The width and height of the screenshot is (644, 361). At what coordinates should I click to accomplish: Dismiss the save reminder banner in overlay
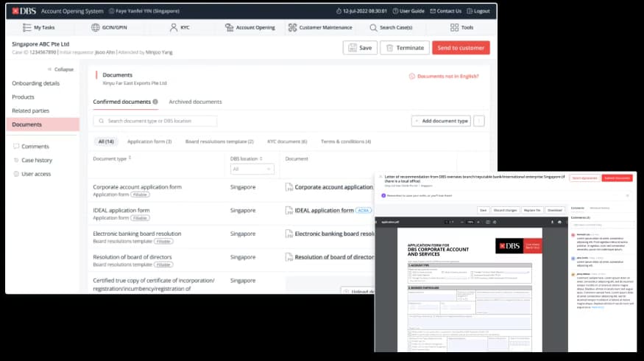pyautogui.click(x=628, y=196)
